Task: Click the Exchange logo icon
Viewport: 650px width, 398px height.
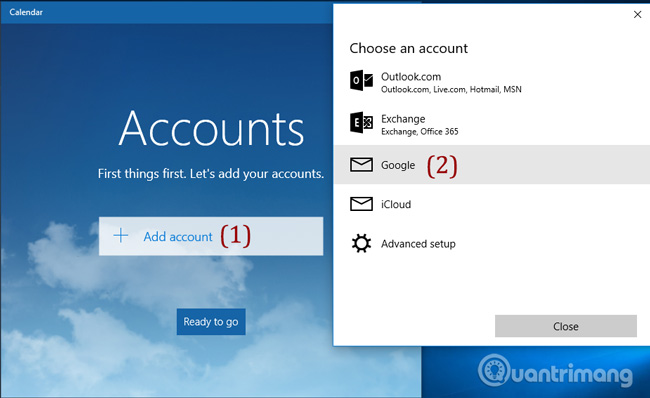Action: [361, 122]
